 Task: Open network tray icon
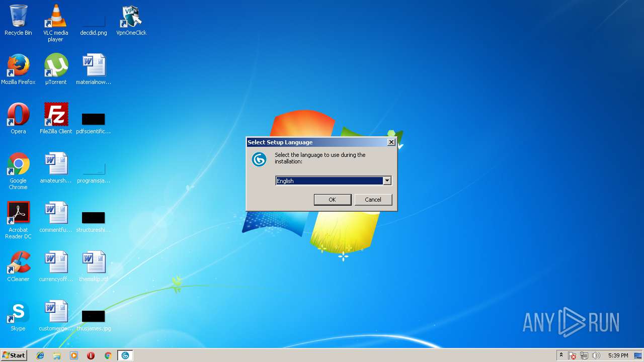pos(584,355)
